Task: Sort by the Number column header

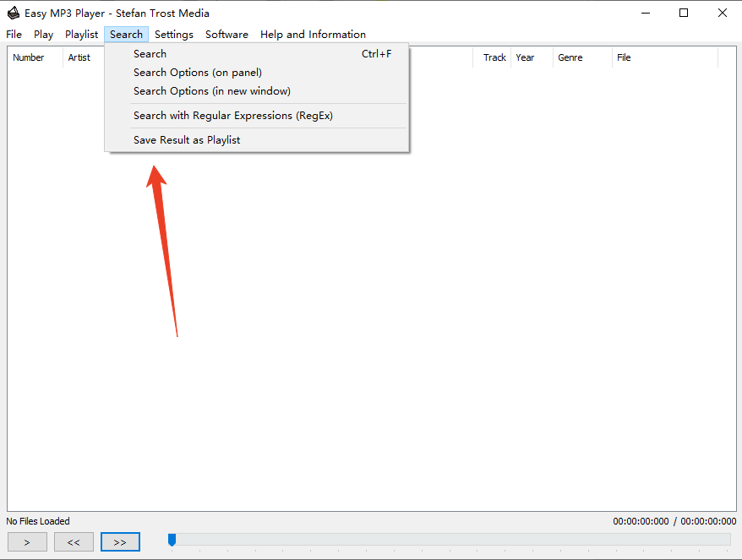Action: coord(35,57)
